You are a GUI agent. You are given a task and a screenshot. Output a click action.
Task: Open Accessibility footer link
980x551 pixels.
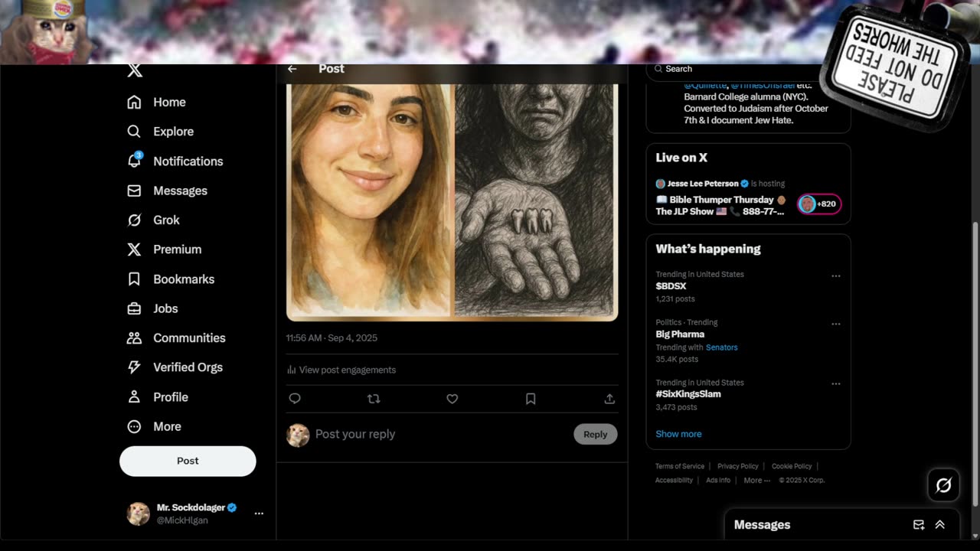click(674, 481)
